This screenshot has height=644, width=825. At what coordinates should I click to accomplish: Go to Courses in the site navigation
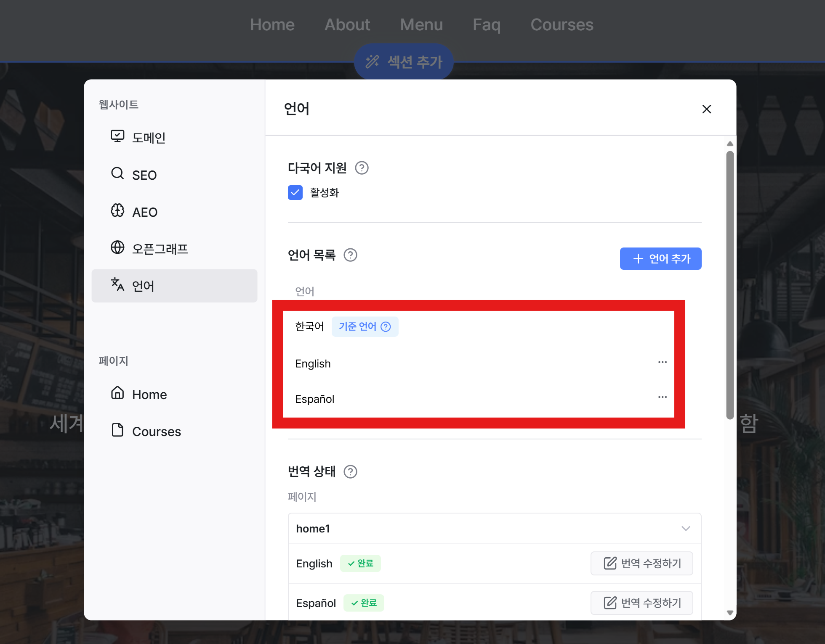pyautogui.click(x=562, y=25)
